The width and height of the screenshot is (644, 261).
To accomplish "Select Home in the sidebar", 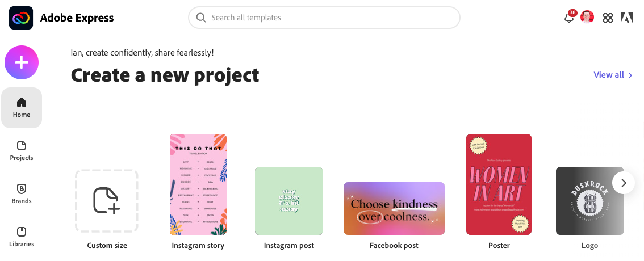I will (22, 107).
